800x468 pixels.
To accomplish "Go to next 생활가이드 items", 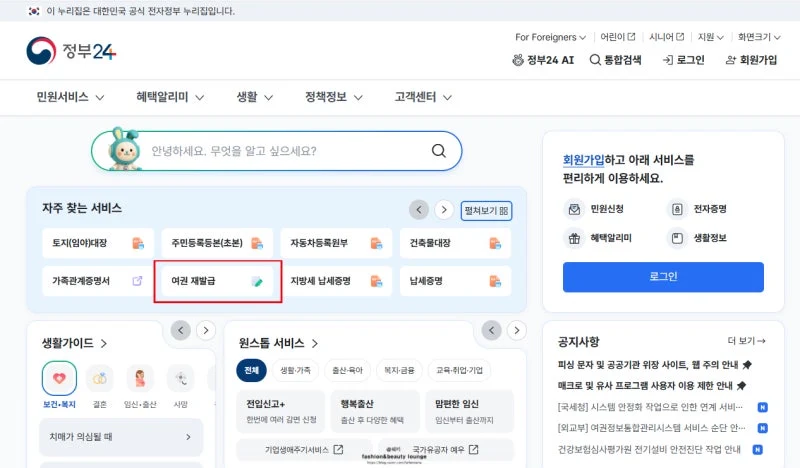I will [x=206, y=330].
